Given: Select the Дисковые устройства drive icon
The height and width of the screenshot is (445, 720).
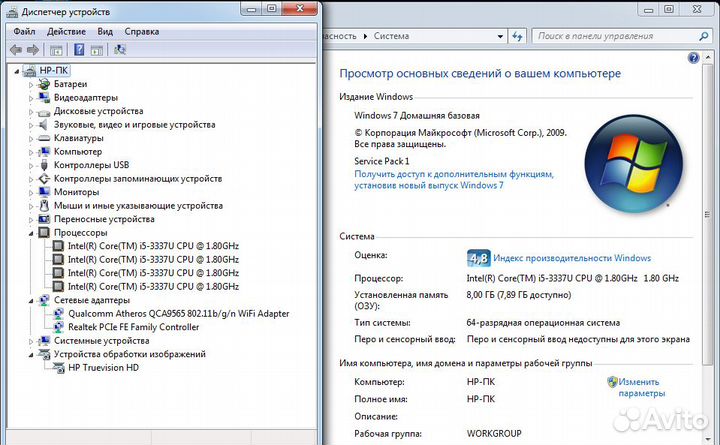Looking at the screenshot, I should pyautogui.click(x=44, y=112).
